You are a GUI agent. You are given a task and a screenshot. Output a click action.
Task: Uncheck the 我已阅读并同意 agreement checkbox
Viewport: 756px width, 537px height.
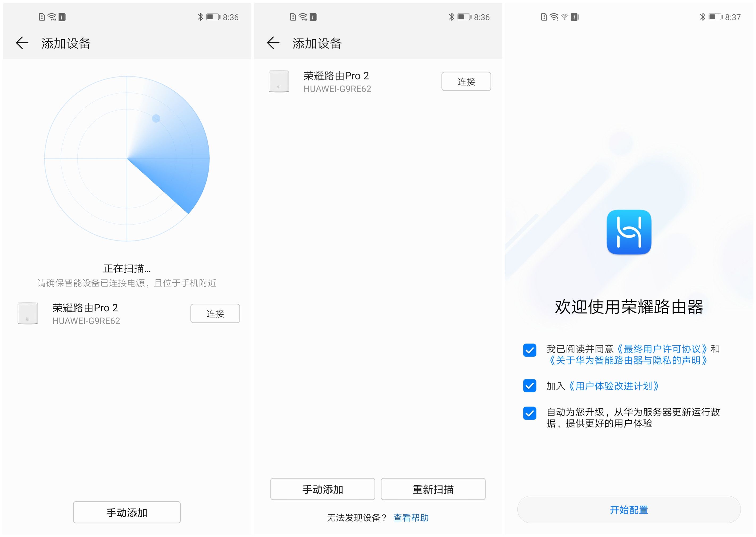pos(530,350)
